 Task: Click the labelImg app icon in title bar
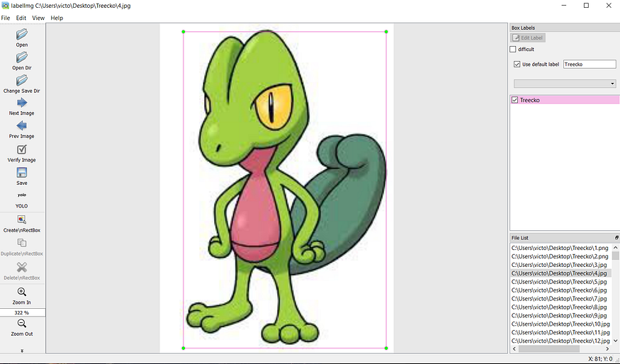[x=5, y=5]
